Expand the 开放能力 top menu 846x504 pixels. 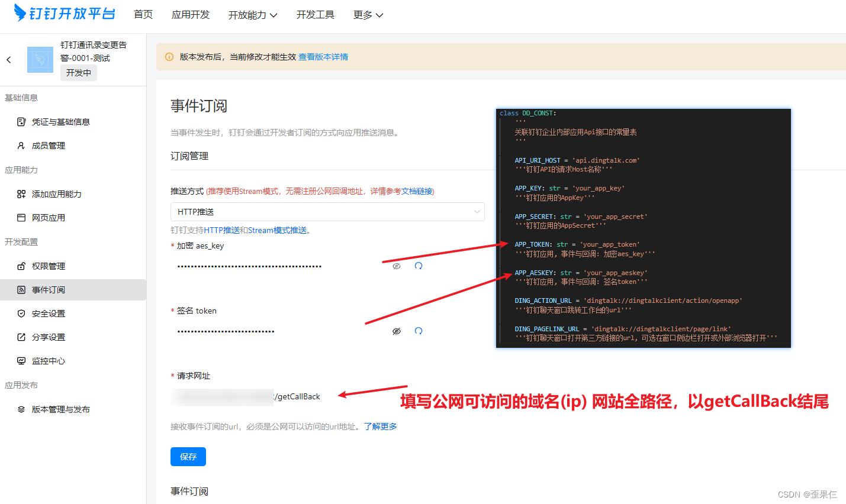coord(253,15)
